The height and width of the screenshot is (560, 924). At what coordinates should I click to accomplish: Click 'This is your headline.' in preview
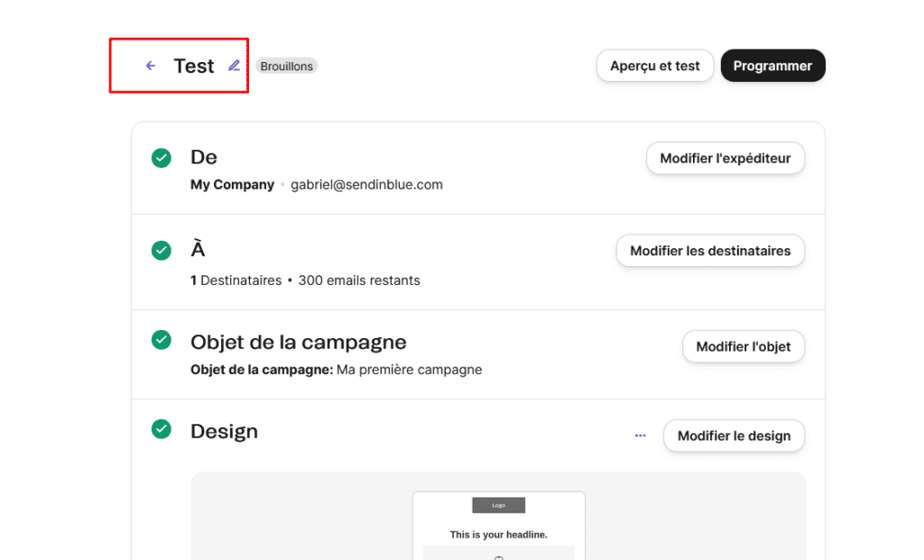498,535
